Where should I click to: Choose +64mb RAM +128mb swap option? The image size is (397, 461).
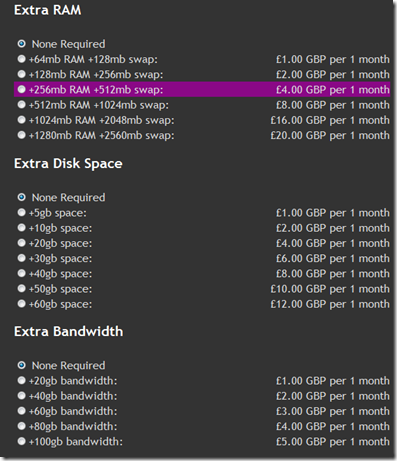(x=22, y=59)
